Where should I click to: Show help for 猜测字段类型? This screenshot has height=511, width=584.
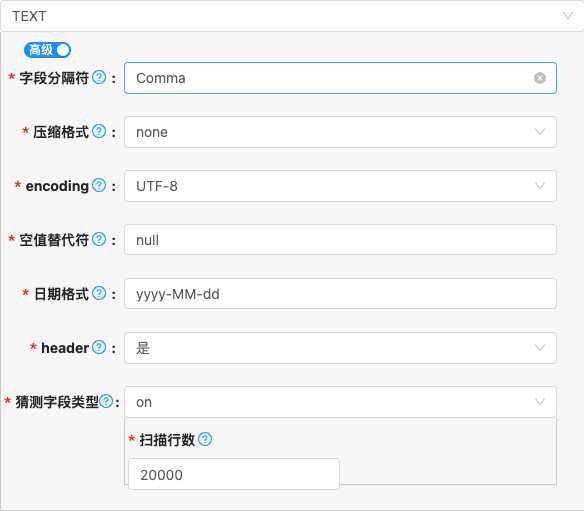pyautogui.click(x=106, y=401)
